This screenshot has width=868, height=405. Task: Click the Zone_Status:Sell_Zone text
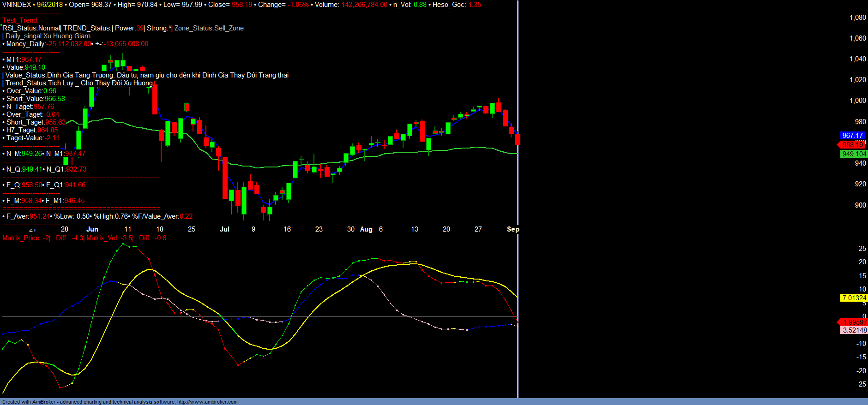pos(209,28)
